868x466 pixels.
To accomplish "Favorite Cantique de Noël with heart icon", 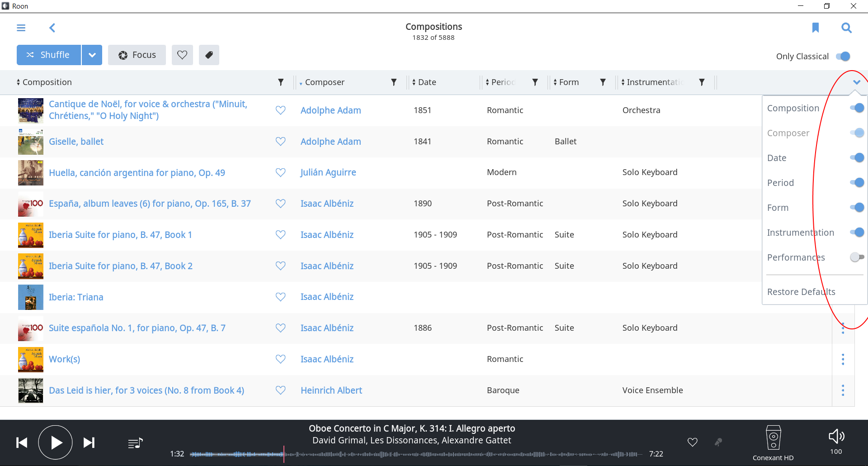I will pos(280,110).
